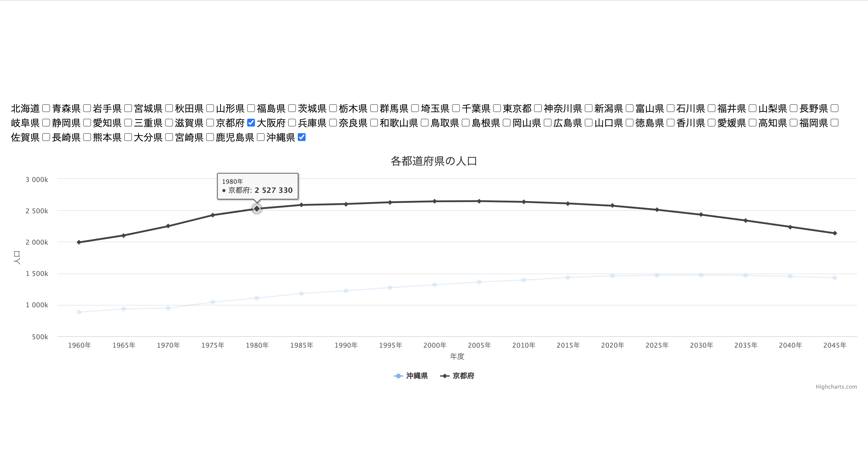Click the 京都府 diamond legend marker
Image resolution: width=868 pixels, height=476 pixels.
pyautogui.click(x=445, y=376)
